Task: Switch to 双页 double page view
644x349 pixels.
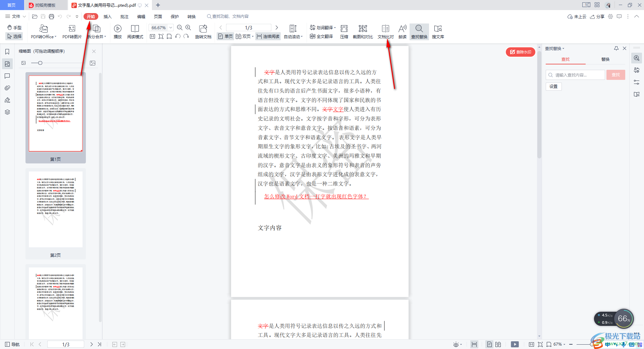Action: tap(245, 36)
